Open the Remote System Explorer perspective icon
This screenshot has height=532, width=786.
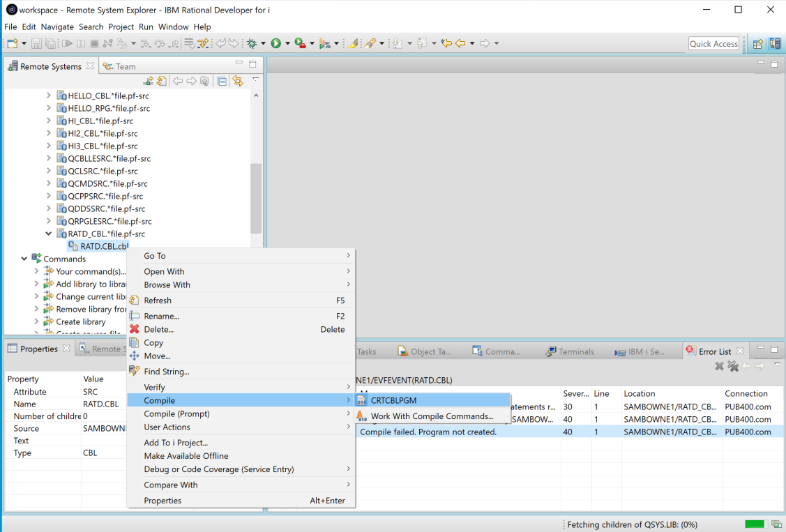click(x=775, y=43)
